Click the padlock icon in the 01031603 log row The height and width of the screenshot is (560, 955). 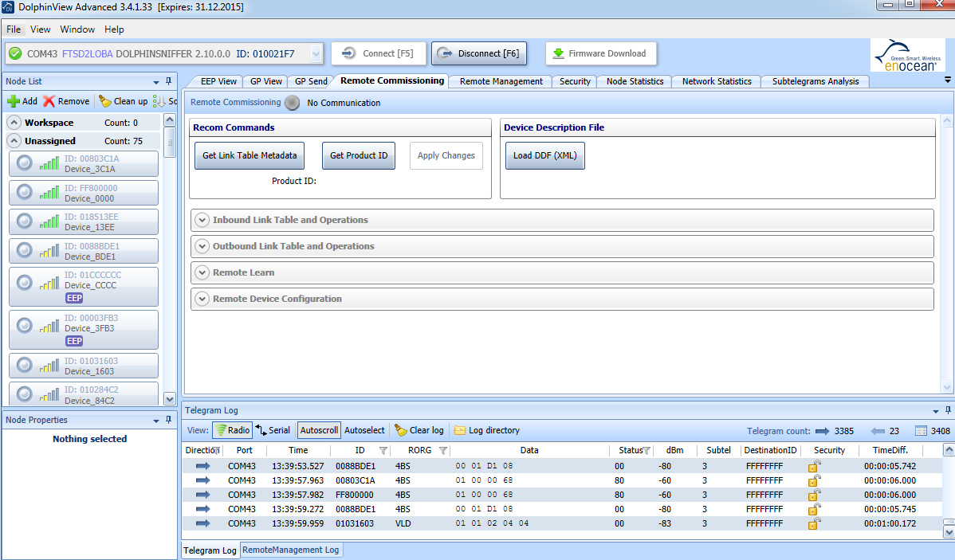point(814,523)
